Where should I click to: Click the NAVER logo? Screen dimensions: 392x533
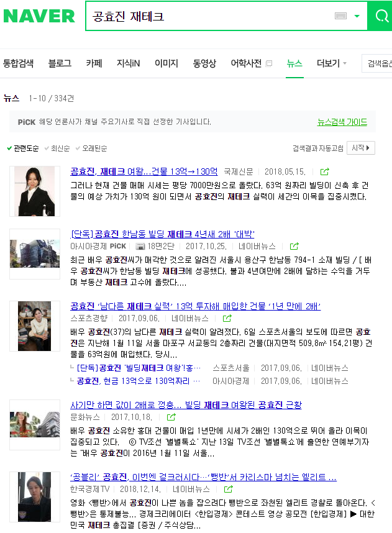(x=39, y=16)
